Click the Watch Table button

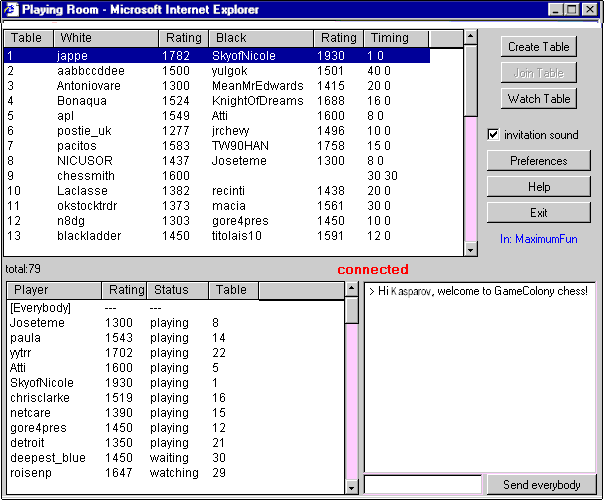coord(539,98)
